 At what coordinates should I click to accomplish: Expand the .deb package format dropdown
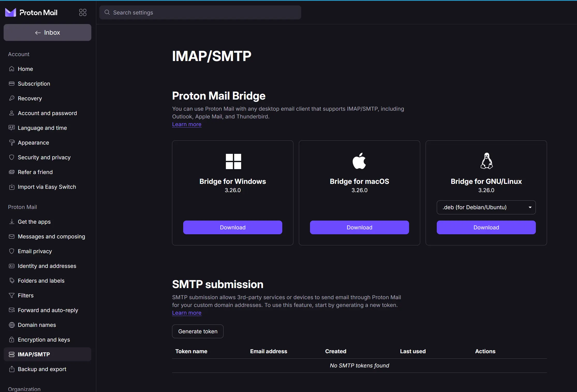486,207
